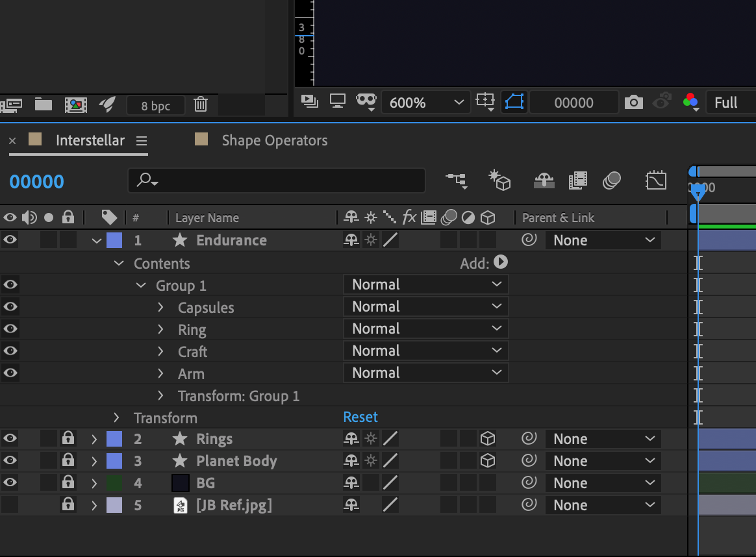Enable motion blur for layers
Viewport: 756px width, 557px height.
point(611,180)
